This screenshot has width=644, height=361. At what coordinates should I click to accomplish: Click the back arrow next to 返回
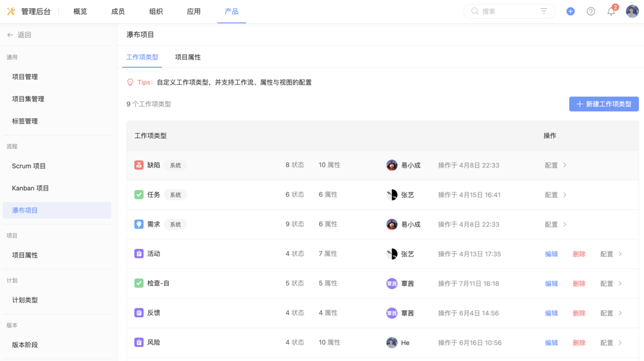10,34
